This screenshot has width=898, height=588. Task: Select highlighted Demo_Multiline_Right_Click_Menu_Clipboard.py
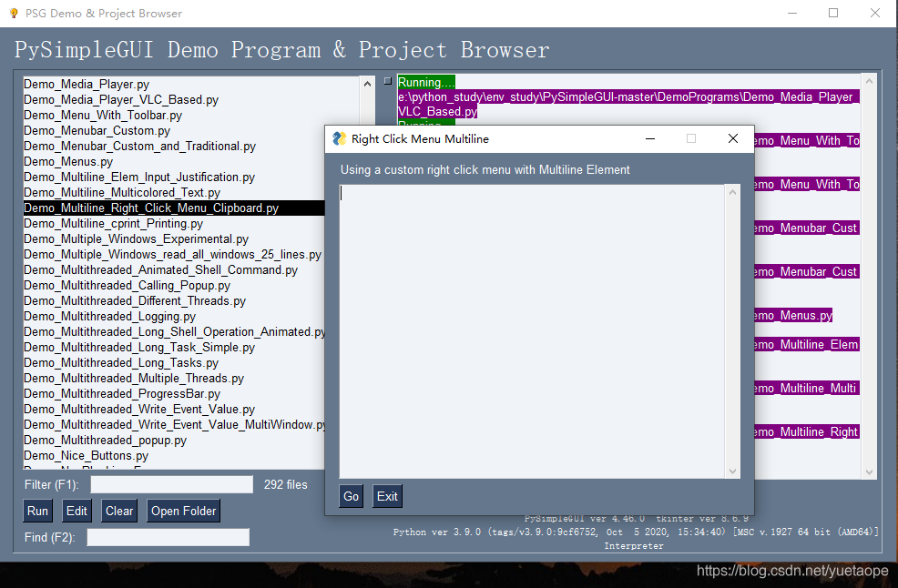click(174, 208)
